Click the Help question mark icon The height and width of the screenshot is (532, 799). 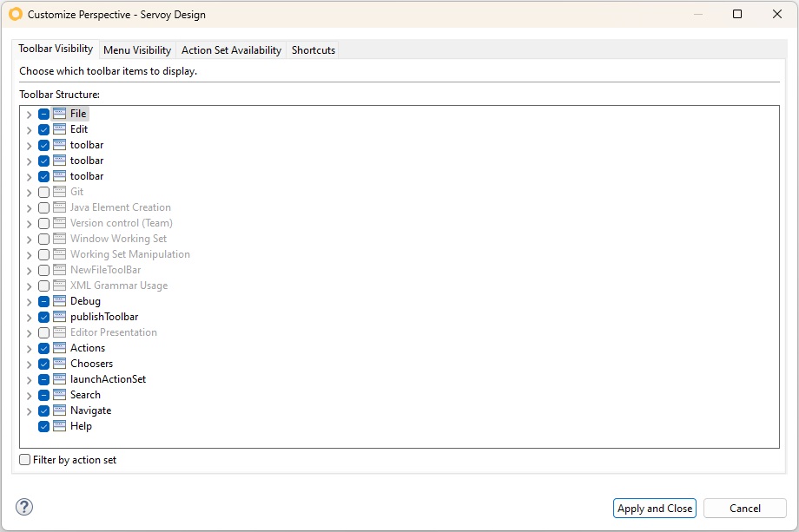[24, 508]
